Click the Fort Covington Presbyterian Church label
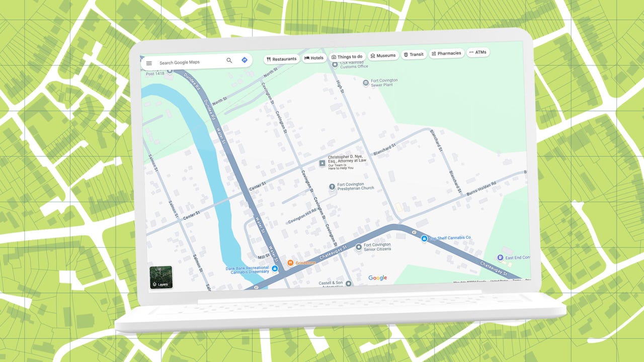 tap(356, 186)
